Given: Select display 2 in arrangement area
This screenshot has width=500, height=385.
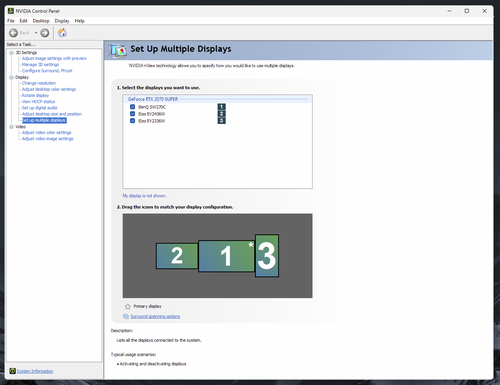Looking at the screenshot, I should click(177, 256).
